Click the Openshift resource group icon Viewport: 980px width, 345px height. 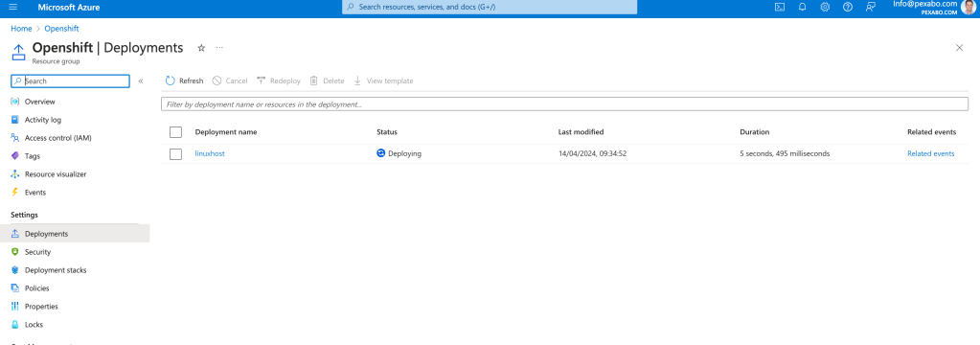pos(19,52)
